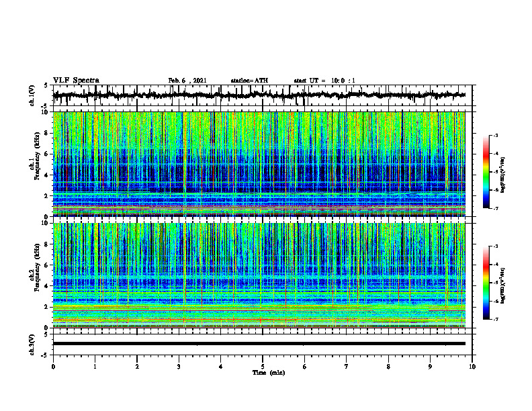The width and height of the screenshot is (532, 411).
Task: Click the ch.2 spectrogram color scale bar
Action: coord(486,283)
